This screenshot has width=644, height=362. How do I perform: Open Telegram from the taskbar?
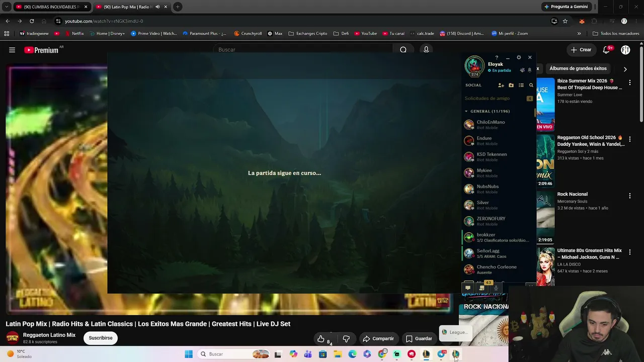point(441,354)
